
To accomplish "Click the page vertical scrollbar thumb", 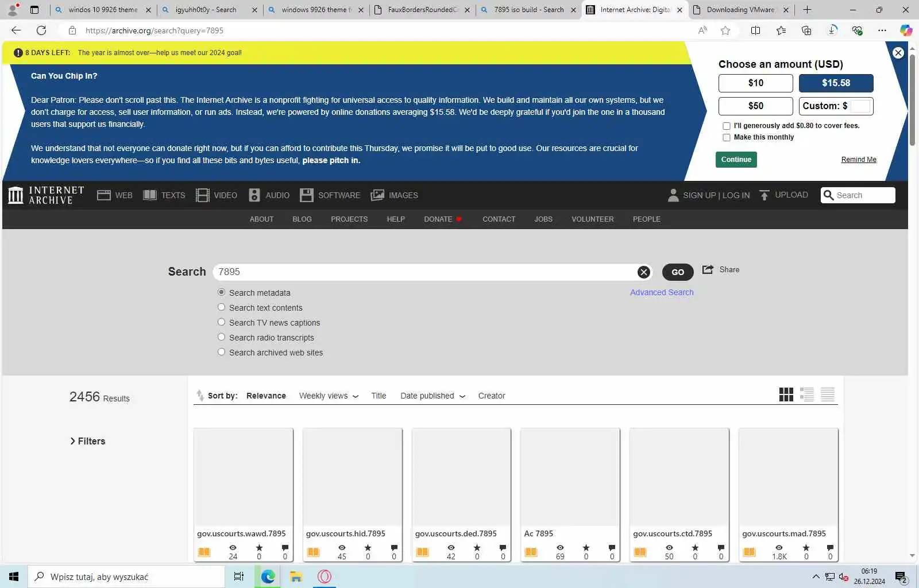I will (912, 100).
